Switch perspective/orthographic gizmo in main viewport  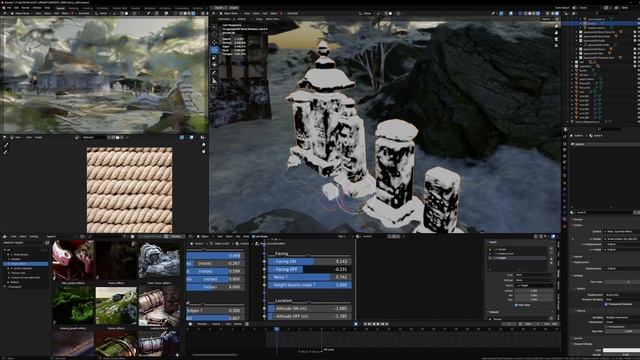[x=556, y=46]
